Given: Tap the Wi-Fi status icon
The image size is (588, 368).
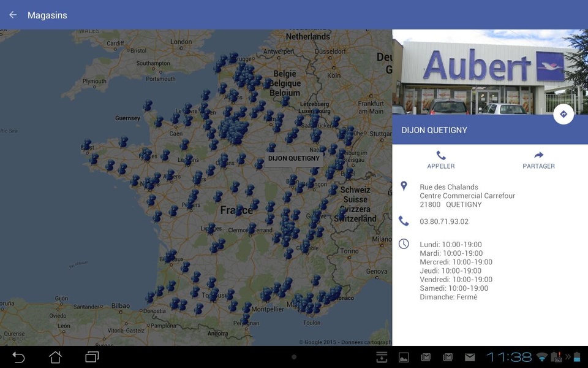Looking at the screenshot, I should click(541, 357).
